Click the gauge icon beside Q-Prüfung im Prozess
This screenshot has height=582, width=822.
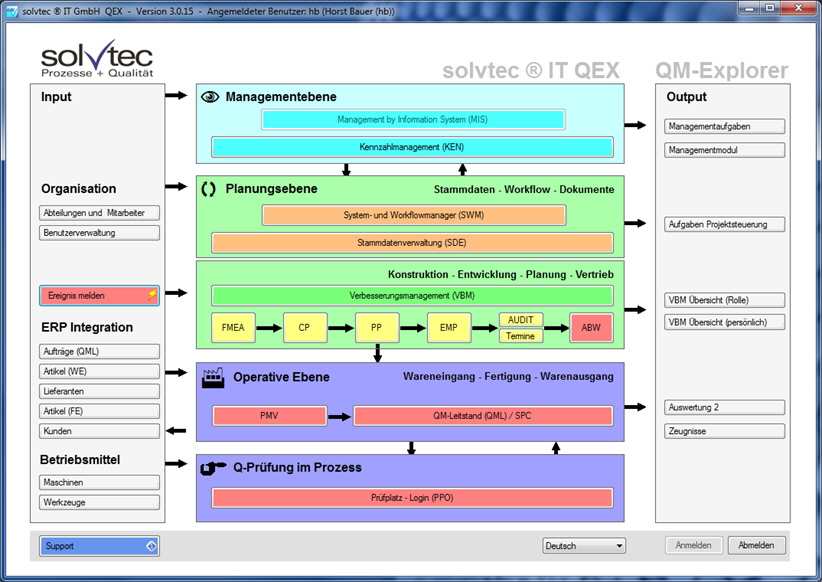click(213, 468)
